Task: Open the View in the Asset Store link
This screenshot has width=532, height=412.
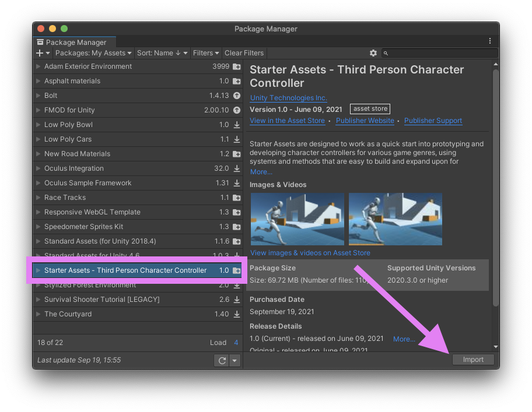Action: pos(287,121)
